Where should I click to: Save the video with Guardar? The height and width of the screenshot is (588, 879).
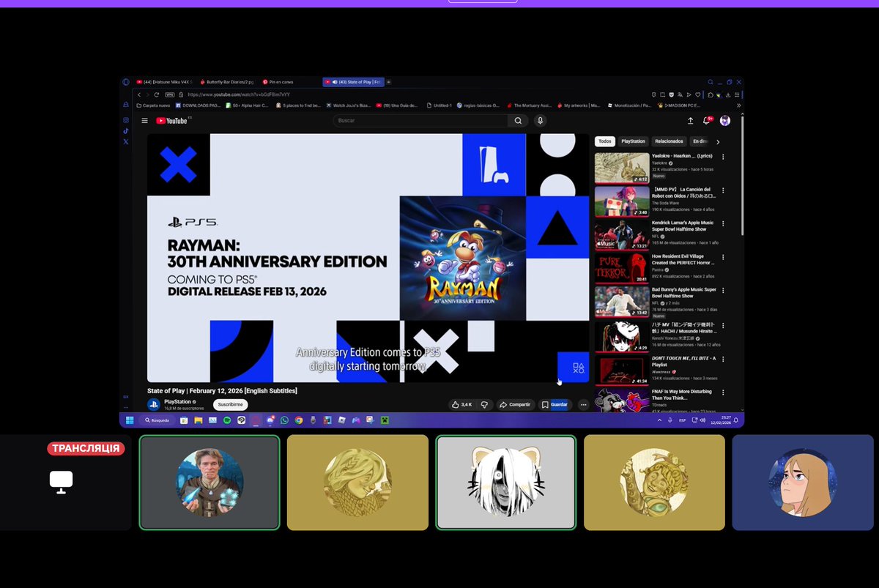[x=555, y=404]
